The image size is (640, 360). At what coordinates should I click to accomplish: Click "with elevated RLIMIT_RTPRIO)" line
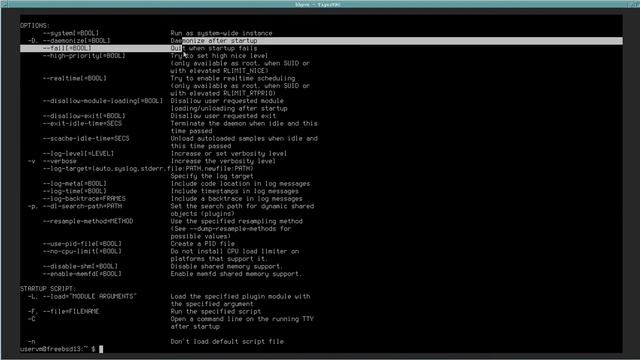pos(223,93)
